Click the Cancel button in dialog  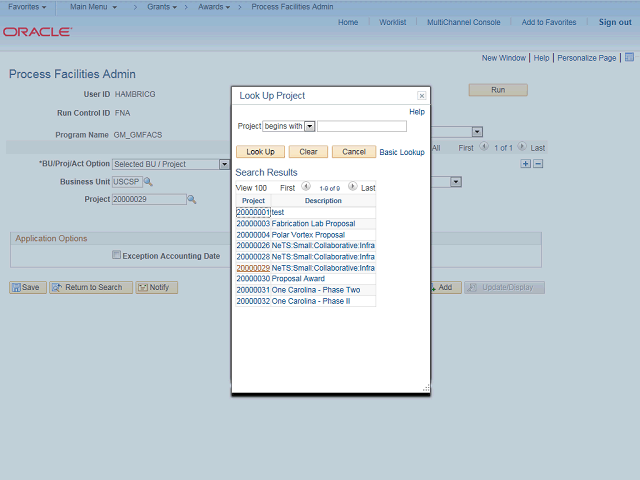tap(354, 152)
